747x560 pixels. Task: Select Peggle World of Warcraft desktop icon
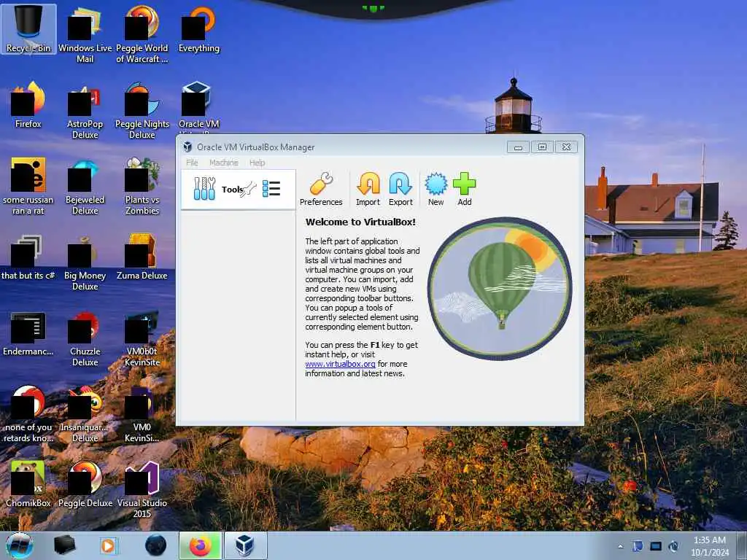142,34
